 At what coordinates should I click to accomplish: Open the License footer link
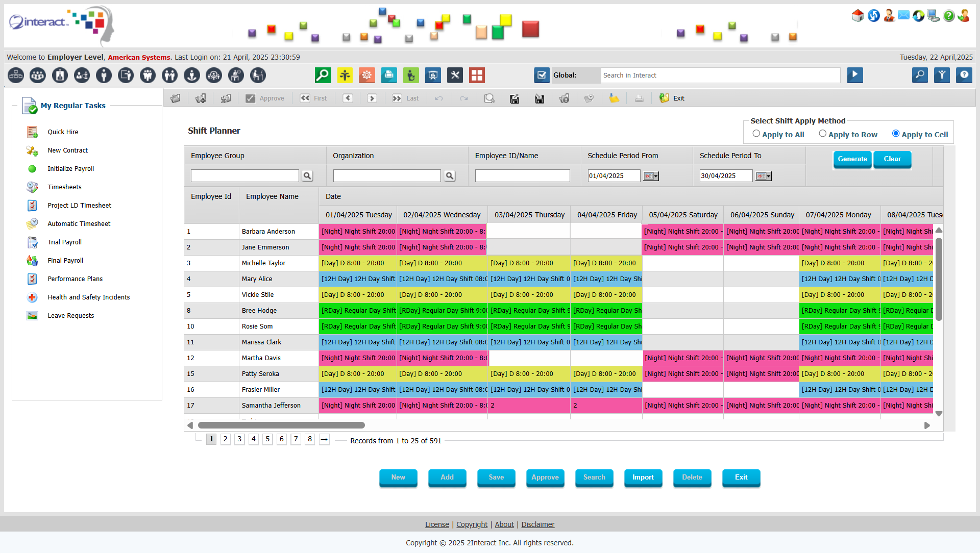tap(437, 525)
